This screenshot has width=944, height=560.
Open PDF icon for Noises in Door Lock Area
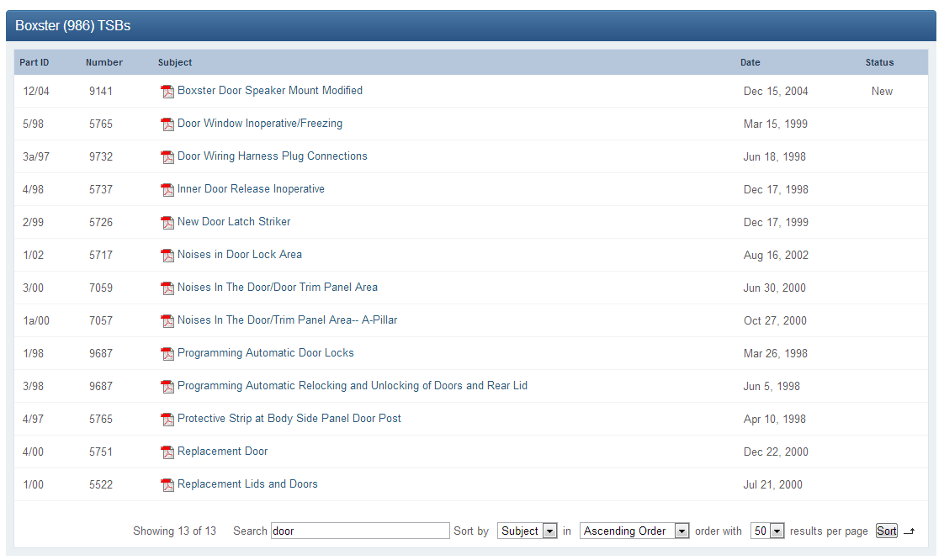pyautogui.click(x=167, y=256)
